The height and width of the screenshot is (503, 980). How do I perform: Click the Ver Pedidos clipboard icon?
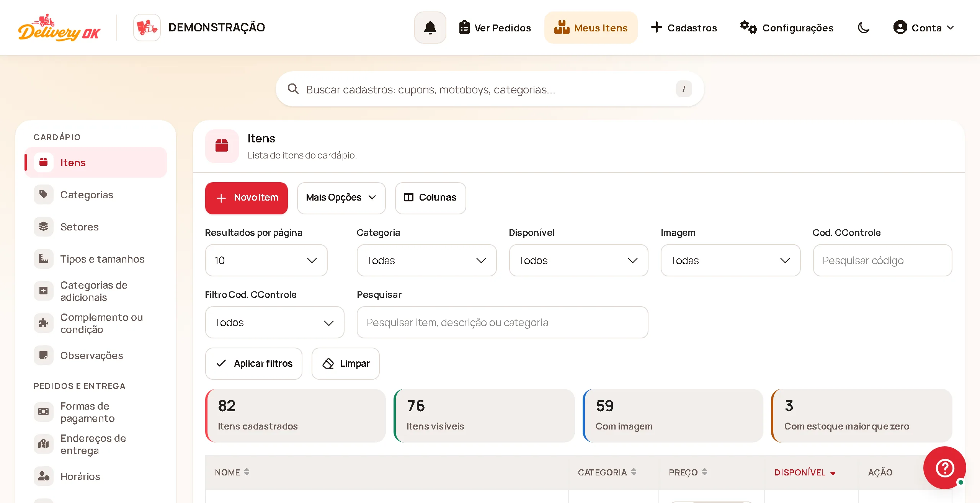[x=464, y=28]
